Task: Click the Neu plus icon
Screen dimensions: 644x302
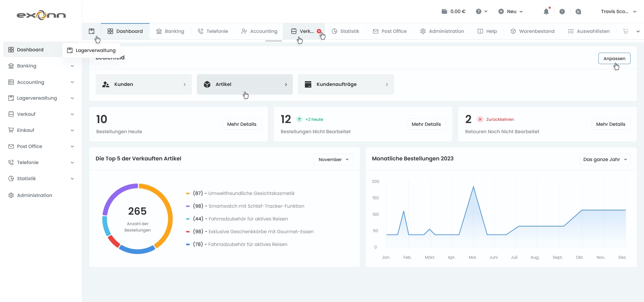Action: pos(501,11)
